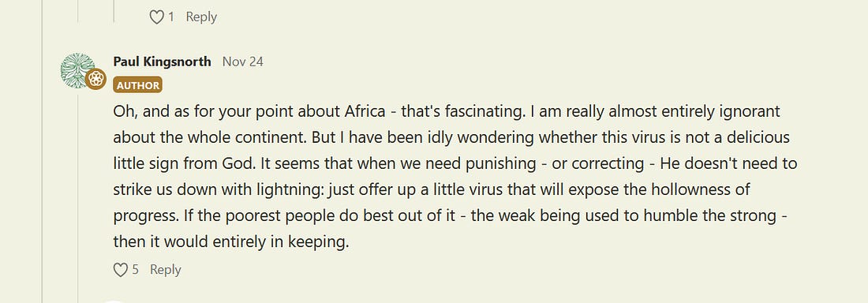This screenshot has height=303, width=868.
Task: Click the text "then it would entirely in keeping"
Action: pyautogui.click(x=231, y=242)
